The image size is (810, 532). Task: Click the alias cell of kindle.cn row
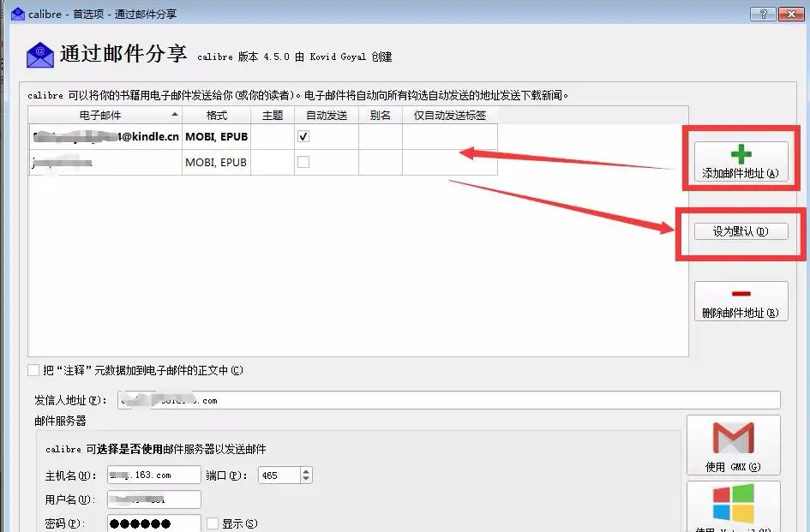click(x=381, y=137)
